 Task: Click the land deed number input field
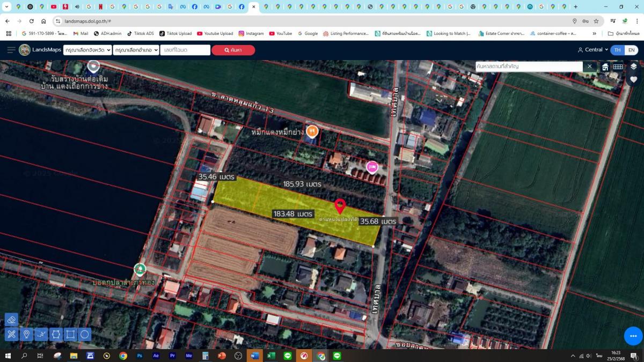pos(185,50)
